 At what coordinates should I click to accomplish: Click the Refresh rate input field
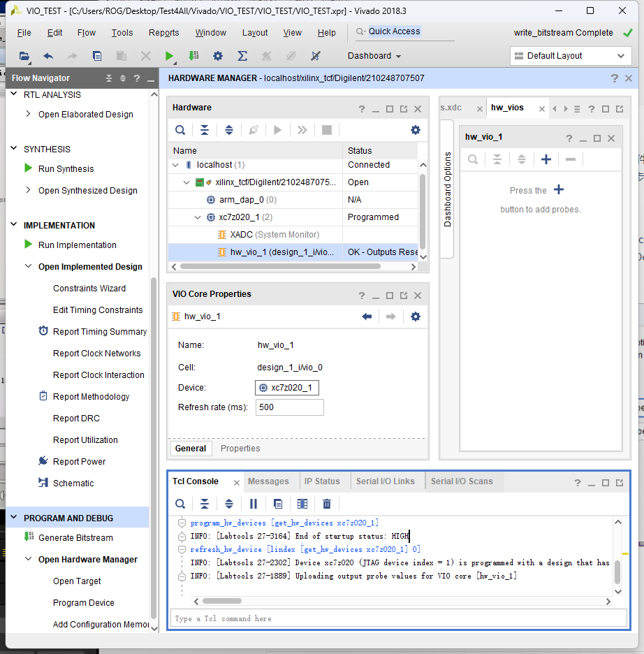click(x=290, y=407)
